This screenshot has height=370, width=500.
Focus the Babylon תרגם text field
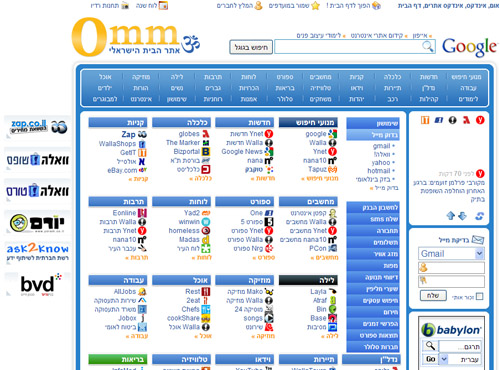tap(460, 346)
